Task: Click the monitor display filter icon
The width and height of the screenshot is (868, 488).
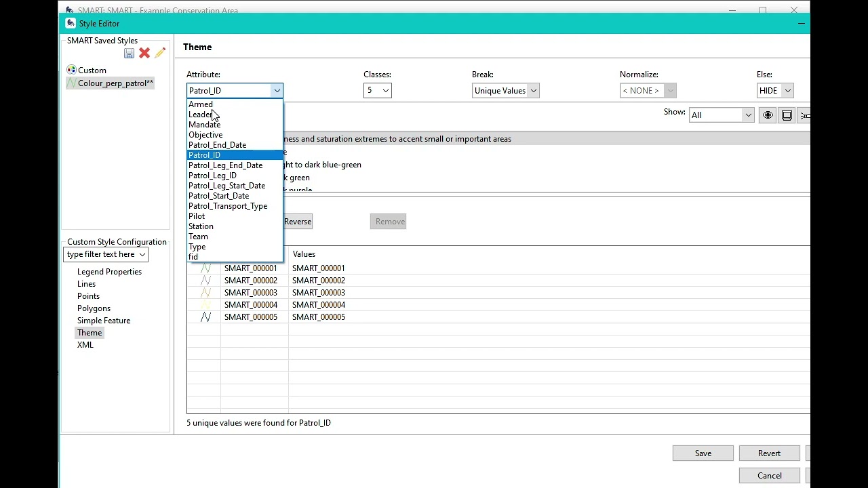Action: [787, 115]
